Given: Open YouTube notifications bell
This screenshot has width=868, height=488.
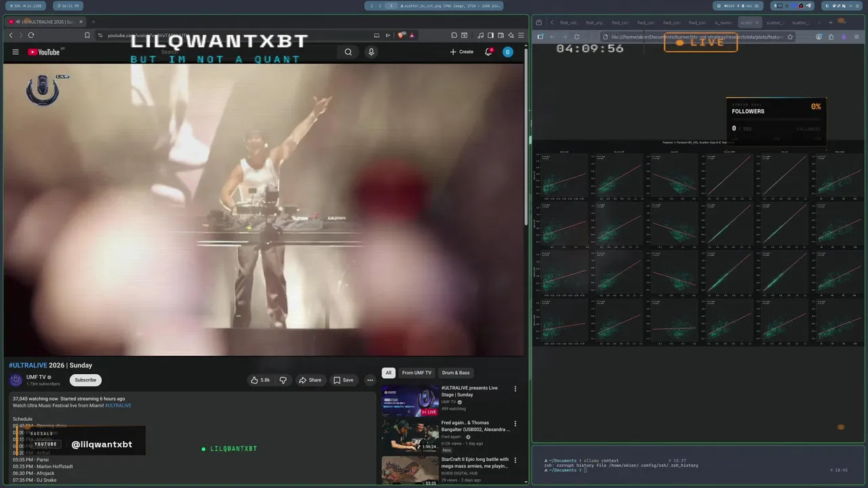Looking at the screenshot, I should point(488,52).
